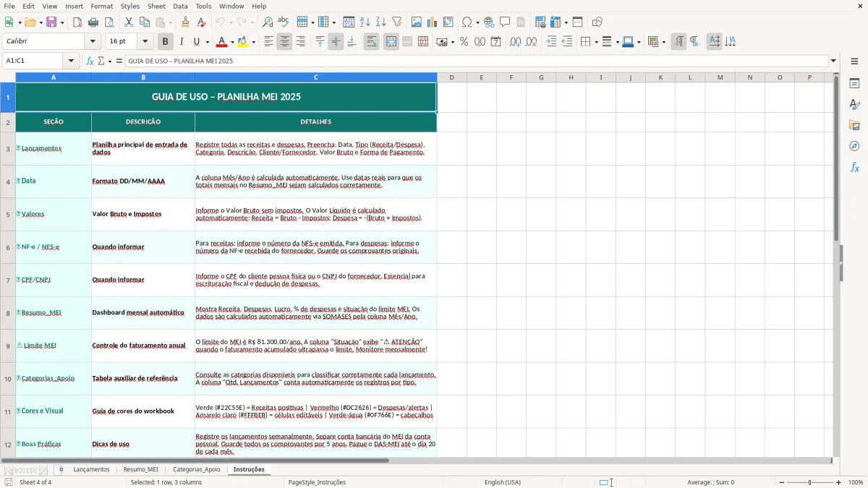Viewport: 868px width, 488px height.
Task: Click the Draw Functions shapes icon
Action: click(597, 22)
